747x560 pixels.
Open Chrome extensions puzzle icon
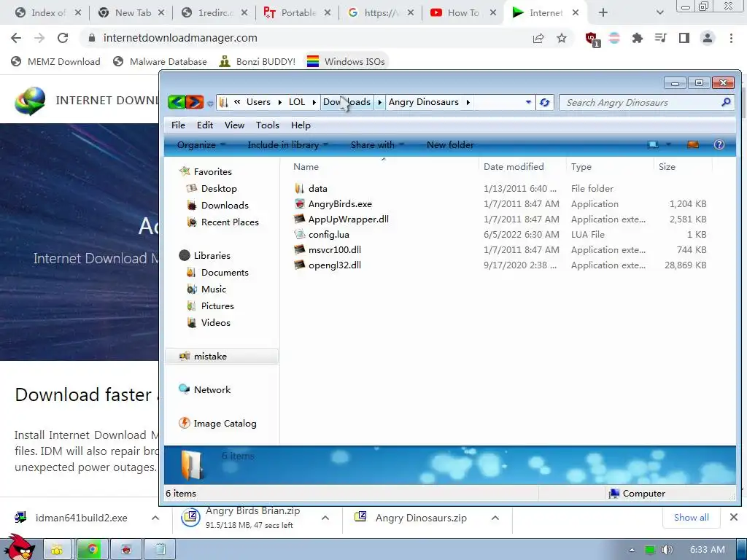[x=638, y=38]
